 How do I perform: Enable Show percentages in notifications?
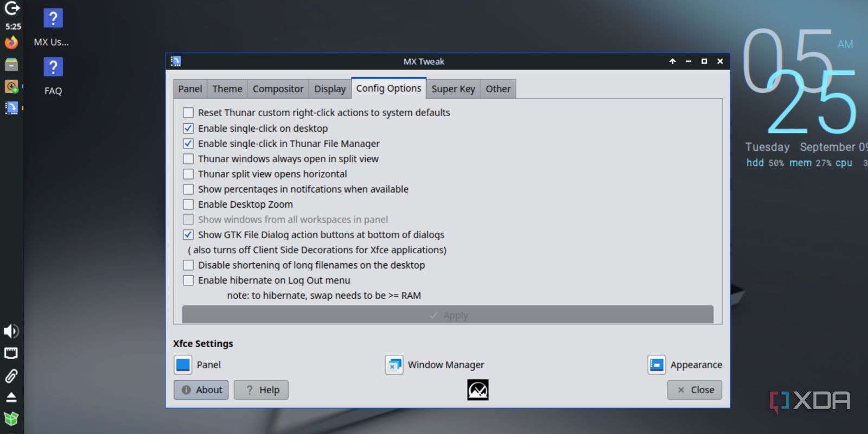pyautogui.click(x=188, y=189)
